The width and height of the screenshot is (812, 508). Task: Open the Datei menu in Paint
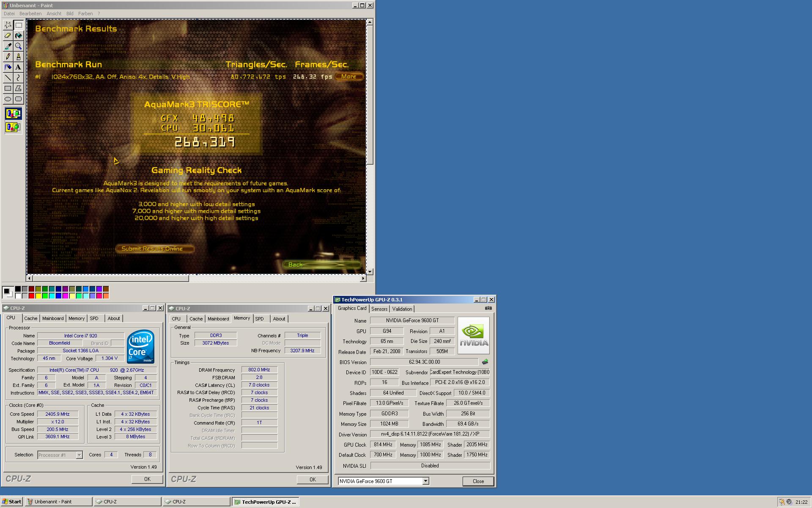9,14
